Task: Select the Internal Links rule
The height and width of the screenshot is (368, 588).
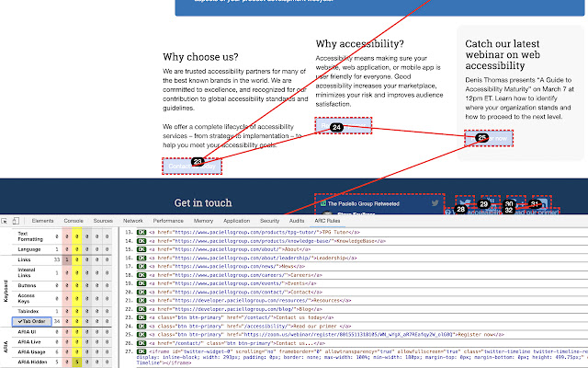Action: [27, 272]
